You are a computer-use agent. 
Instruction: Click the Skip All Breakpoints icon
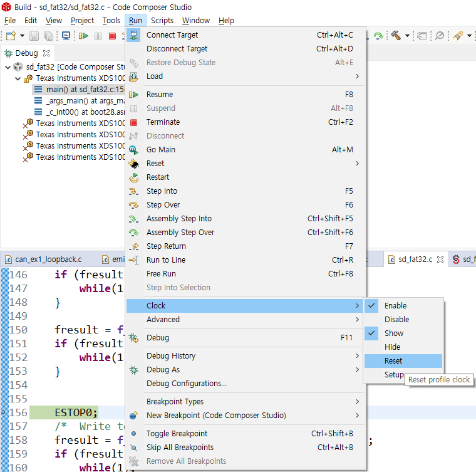(133, 448)
